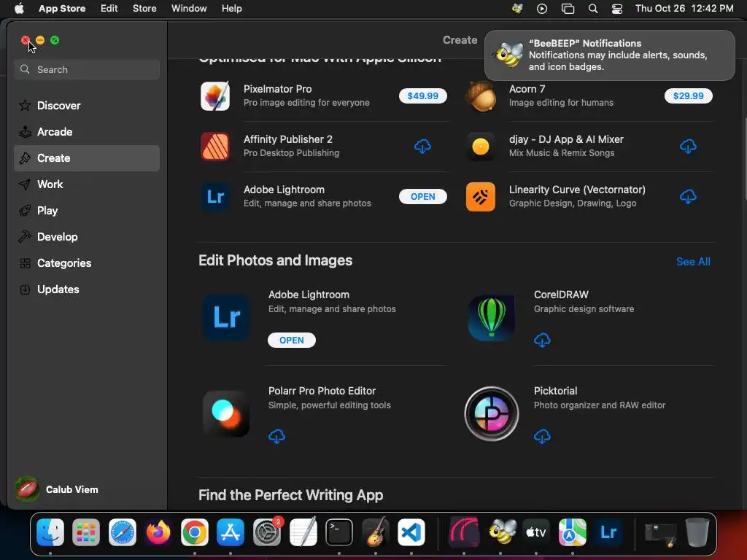Click OPEN beside small Adobe Lightroom row
This screenshot has width=747, height=560.
(422, 197)
